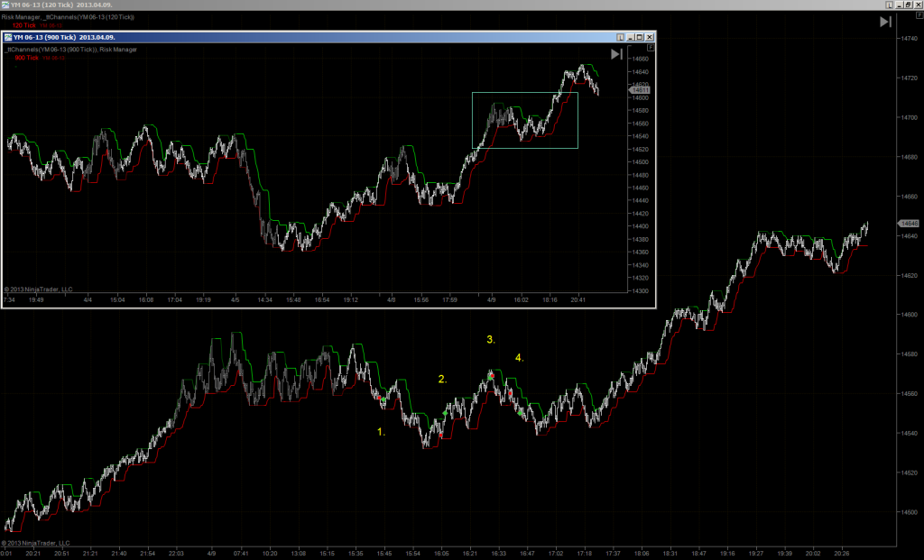This screenshot has height=560, width=924.
Task: Click the 17:59 time label on the 900 Tick chart
Action: point(449,299)
